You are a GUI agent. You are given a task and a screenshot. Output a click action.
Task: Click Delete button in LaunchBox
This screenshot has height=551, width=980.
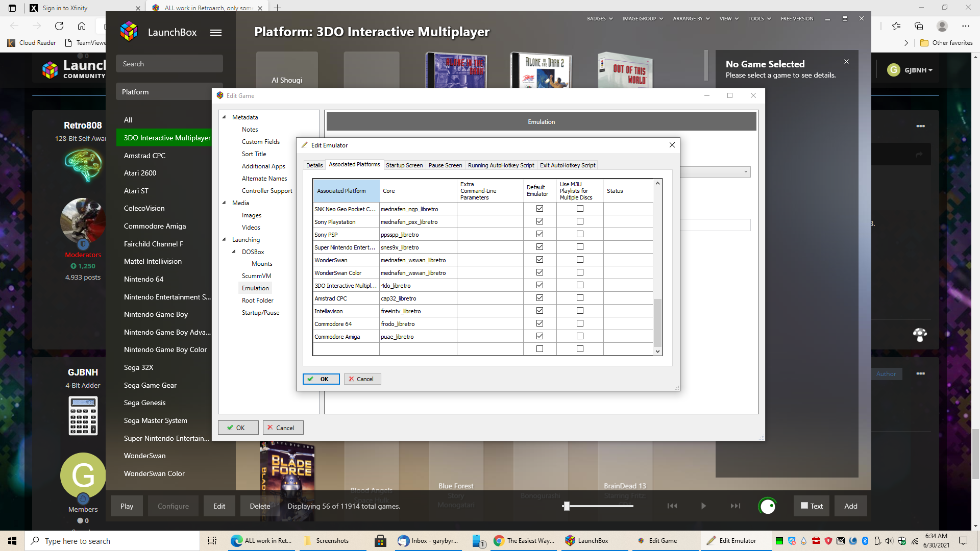click(260, 506)
